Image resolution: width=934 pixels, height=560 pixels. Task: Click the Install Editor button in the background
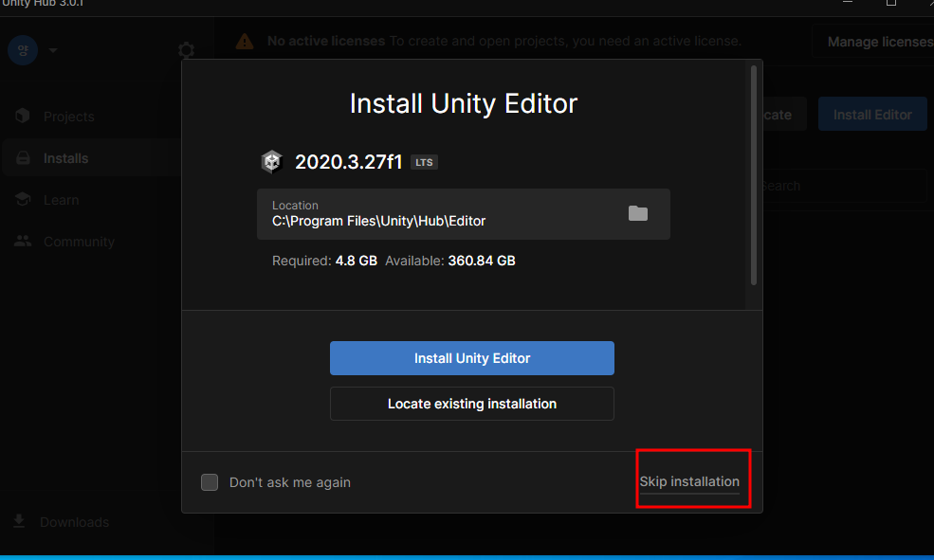point(872,115)
